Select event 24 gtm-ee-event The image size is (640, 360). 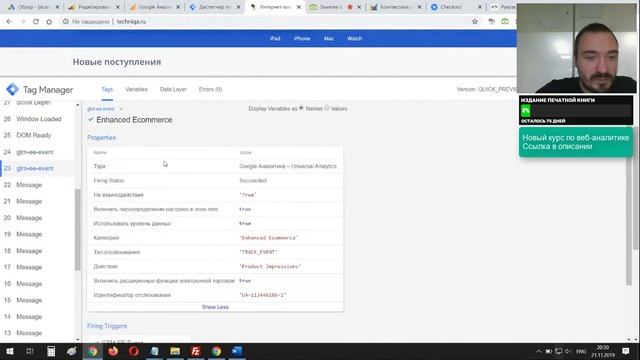(37, 152)
